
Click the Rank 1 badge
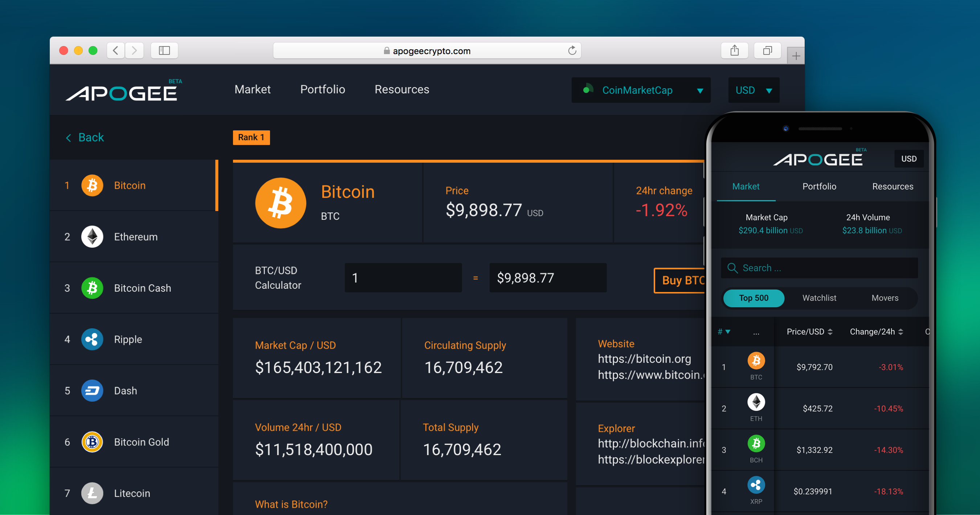point(251,137)
